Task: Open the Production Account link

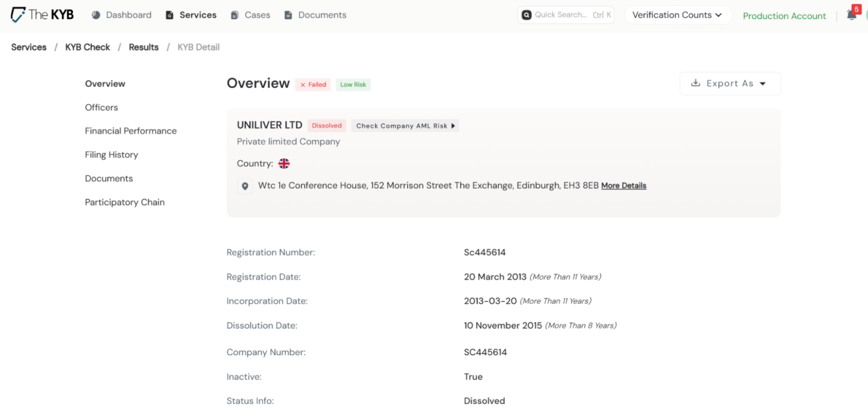Action: 784,16
